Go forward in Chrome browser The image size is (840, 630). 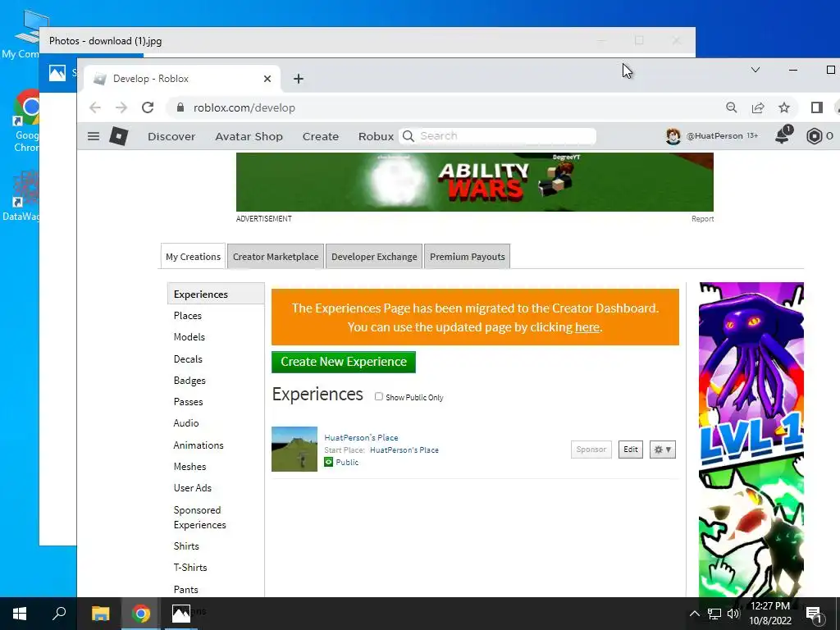tap(121, 107)
